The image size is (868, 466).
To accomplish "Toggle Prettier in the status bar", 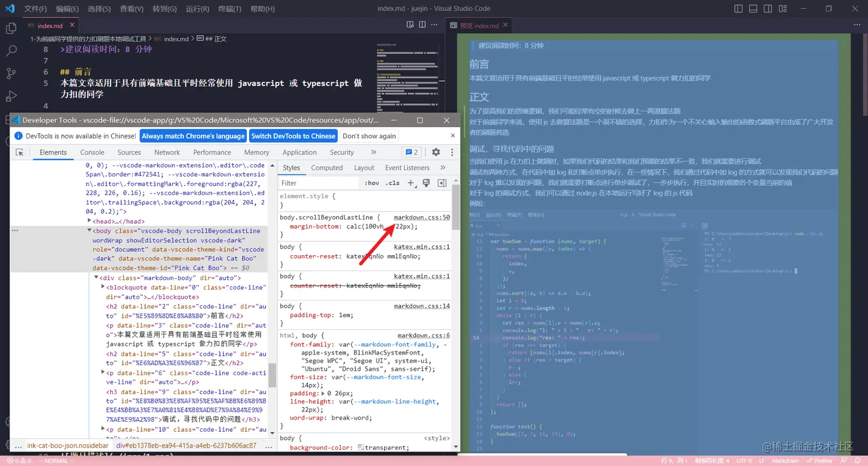I will [820, 460].
